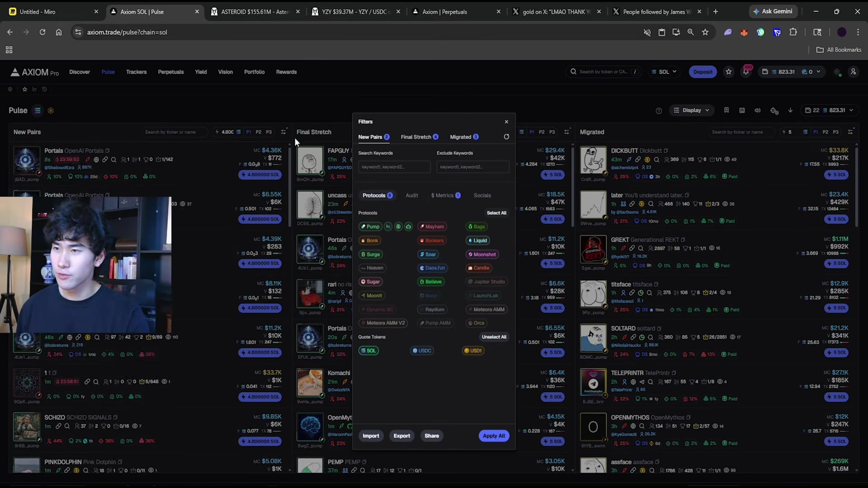Go to the Discover page
Screen dimensions: 868x488
click(80, 72)
